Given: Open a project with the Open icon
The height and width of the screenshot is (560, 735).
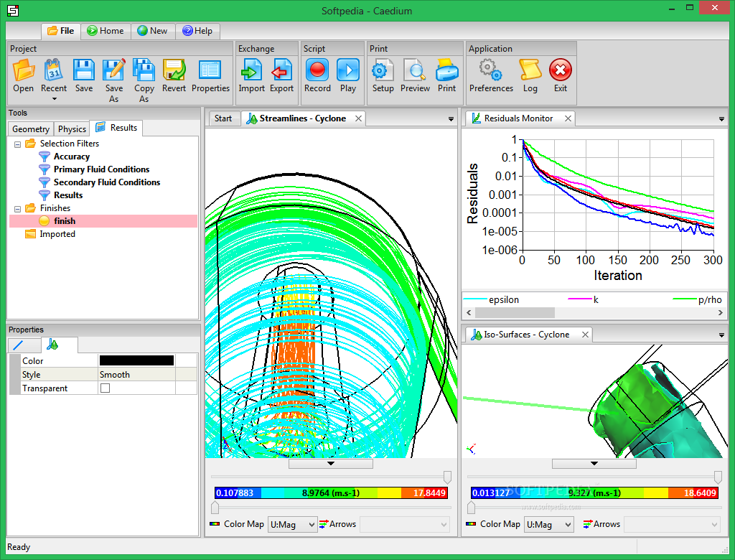Looking at the screenshot, I should [x=24, y=70].
